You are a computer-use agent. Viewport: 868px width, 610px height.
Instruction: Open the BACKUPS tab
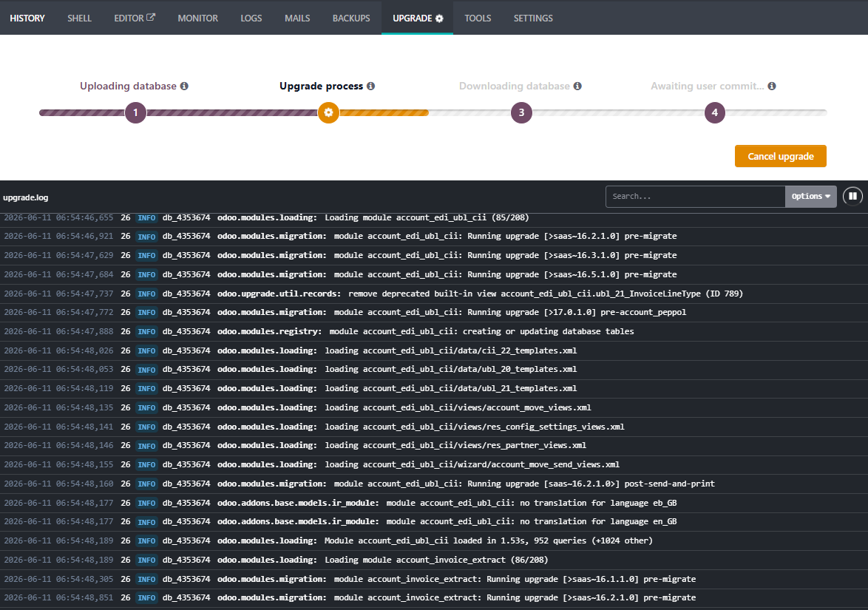[351, 18]
